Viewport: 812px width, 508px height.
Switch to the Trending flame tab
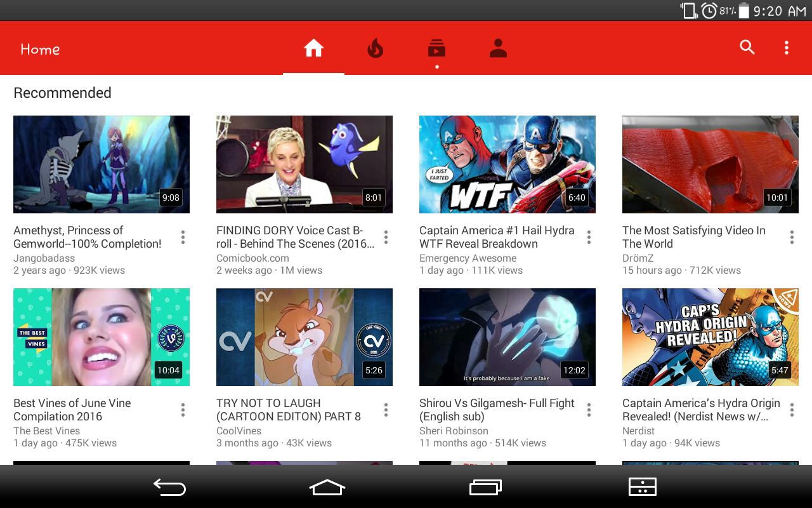[376, 48]
